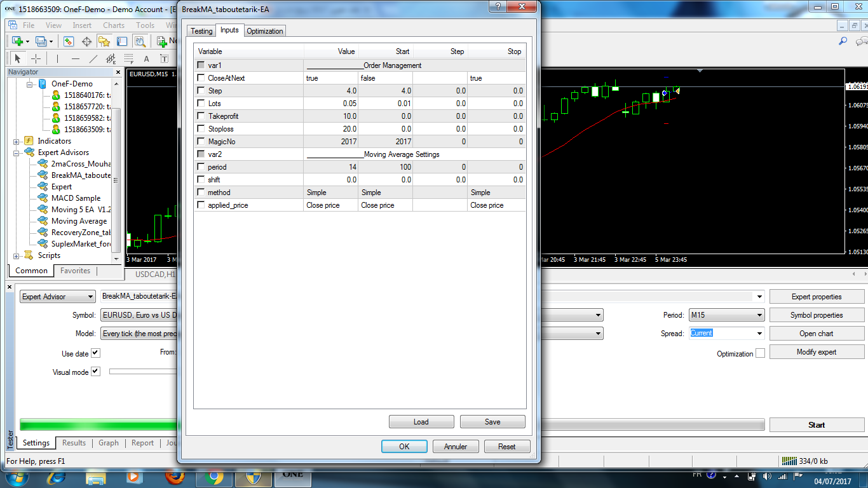This screenshot has height=488, width=868.
Task: Click the OK button in dialog
Action: (x=404, y=447)
